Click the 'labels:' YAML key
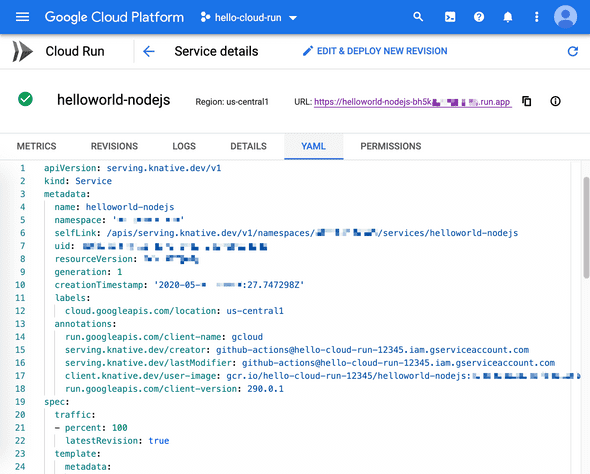This screenshot has width=590, height=474. point(73,298)
